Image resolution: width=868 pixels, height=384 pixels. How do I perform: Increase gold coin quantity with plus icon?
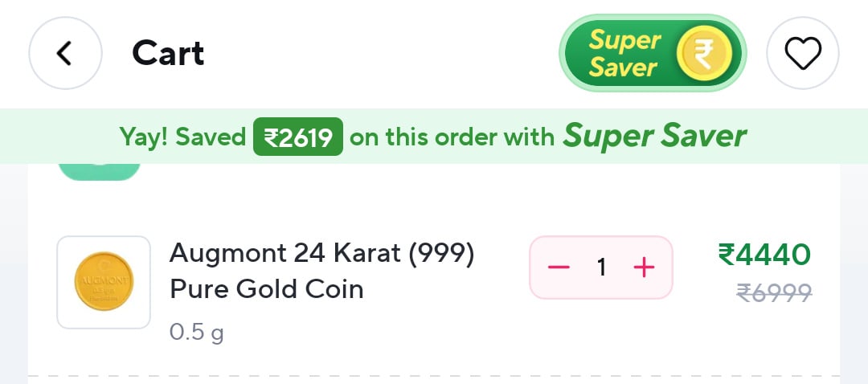644,268
